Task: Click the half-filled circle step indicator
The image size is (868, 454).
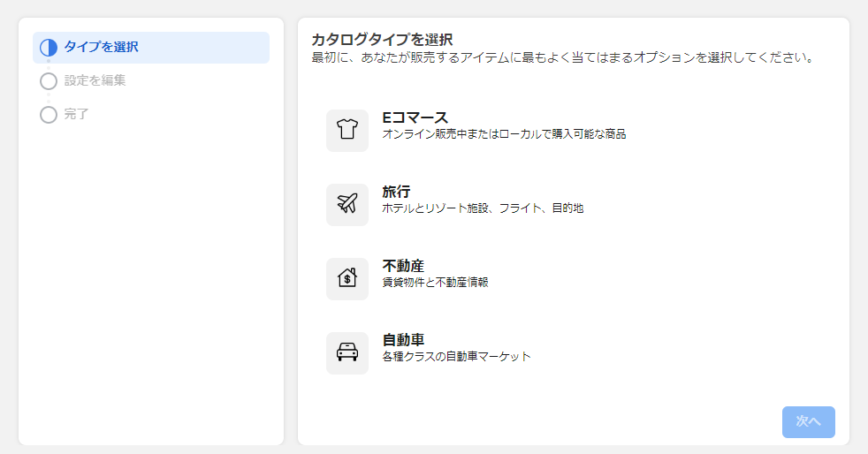Action: pyautogui.click(x=49, y=48)
